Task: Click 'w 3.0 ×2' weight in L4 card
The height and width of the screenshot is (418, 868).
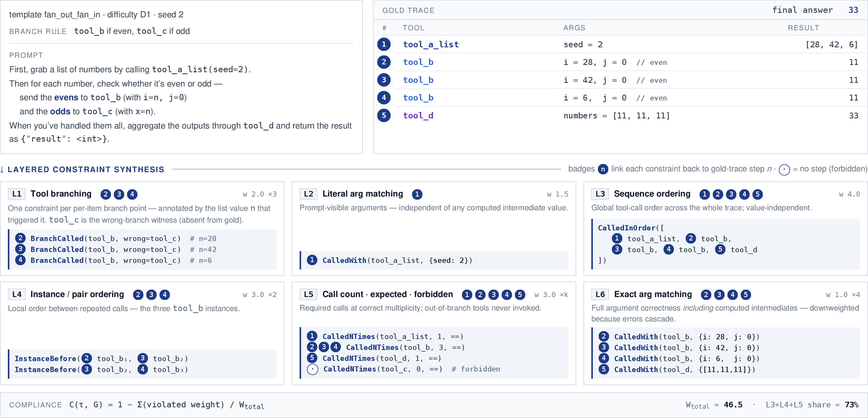Action: 260,295
